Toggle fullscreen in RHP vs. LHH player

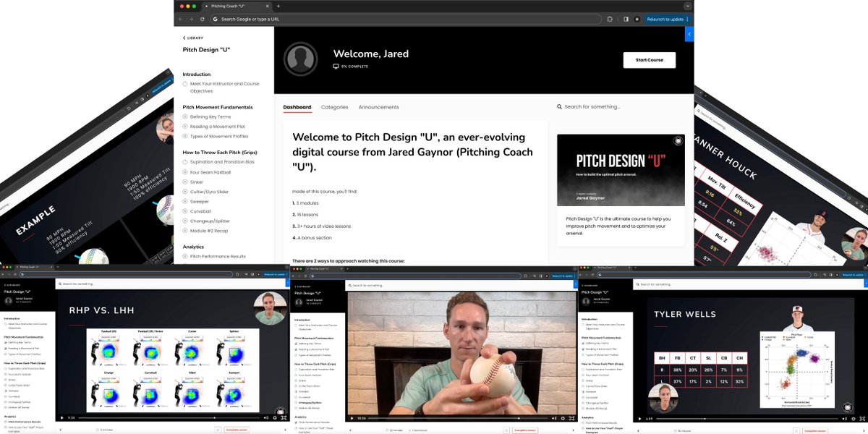tap(282, 417)
